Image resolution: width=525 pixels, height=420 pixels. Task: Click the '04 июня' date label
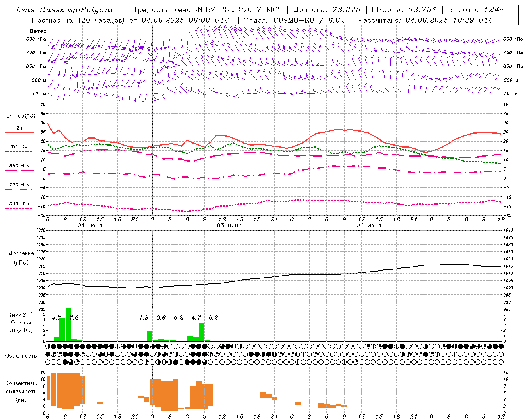pos(90,226)
